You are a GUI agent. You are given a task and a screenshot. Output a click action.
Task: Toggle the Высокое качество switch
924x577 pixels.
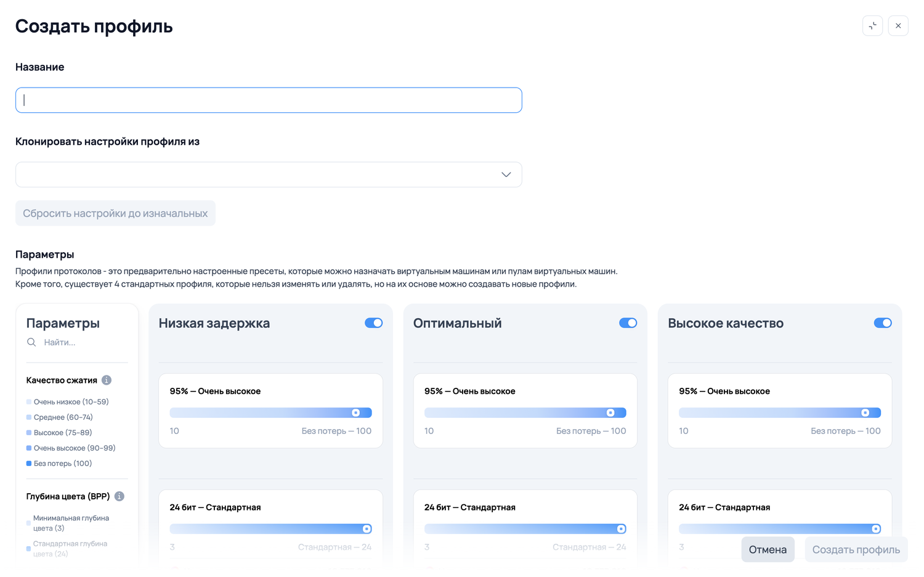tap(883, 323)
